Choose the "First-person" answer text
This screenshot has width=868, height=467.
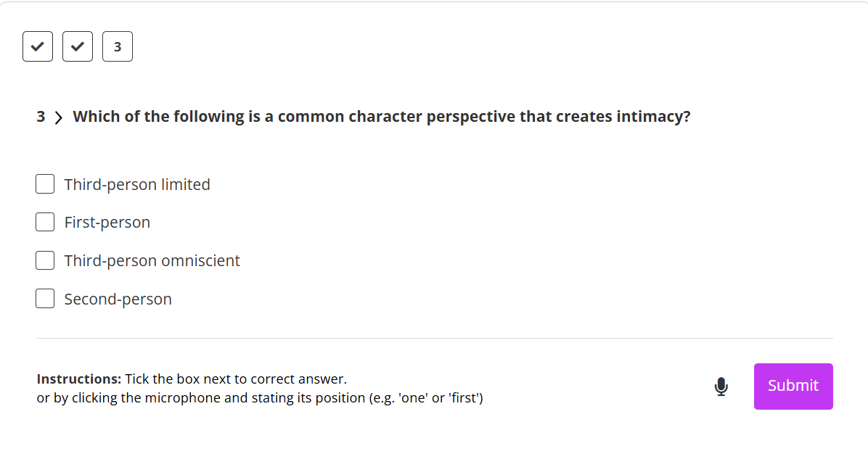107,223
